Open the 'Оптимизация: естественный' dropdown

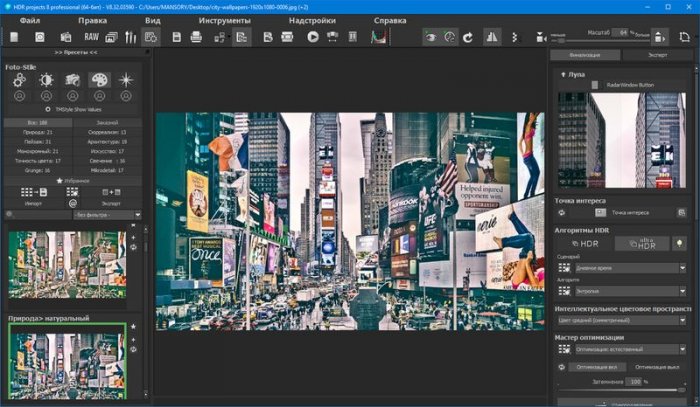point(629,351)
